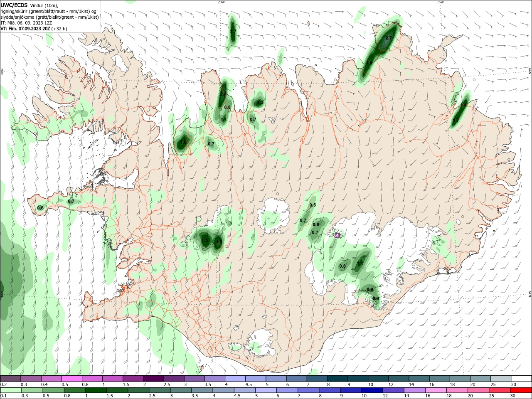Pick the bright red 30 mm rain swatch

(x=520, y=390)
